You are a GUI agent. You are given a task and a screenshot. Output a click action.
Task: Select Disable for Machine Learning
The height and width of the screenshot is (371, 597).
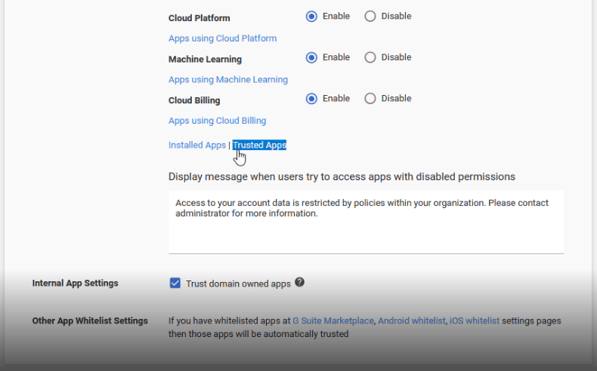tap(370, 58)
